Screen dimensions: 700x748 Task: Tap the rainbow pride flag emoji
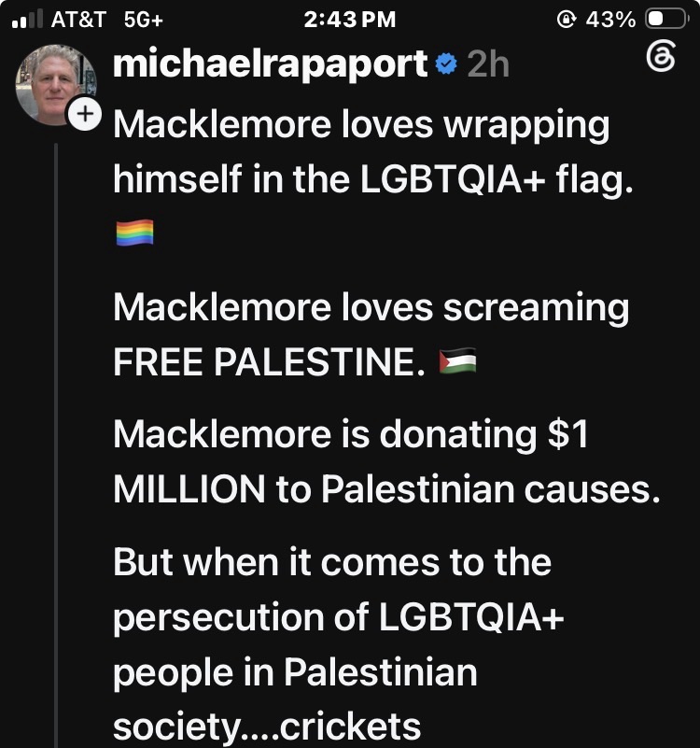pyautogui.click(x=135, y=233)
